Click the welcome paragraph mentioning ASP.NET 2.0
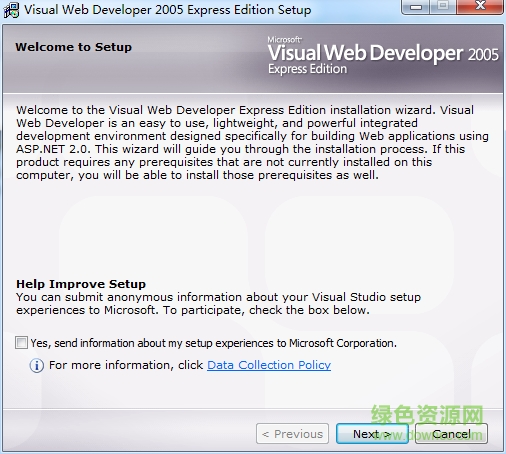Screen dimensions: 506x454 (x=252, y=142)
